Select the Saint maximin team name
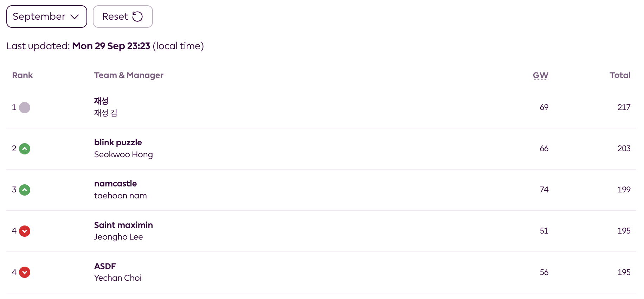Screen dimensions: 644x299 pos(123,225)
